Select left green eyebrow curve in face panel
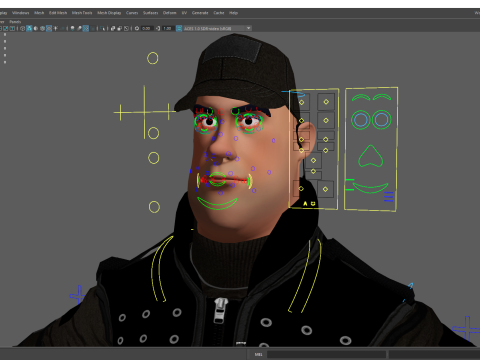Viewport: 480px width, 360px height. click(361, 97)
